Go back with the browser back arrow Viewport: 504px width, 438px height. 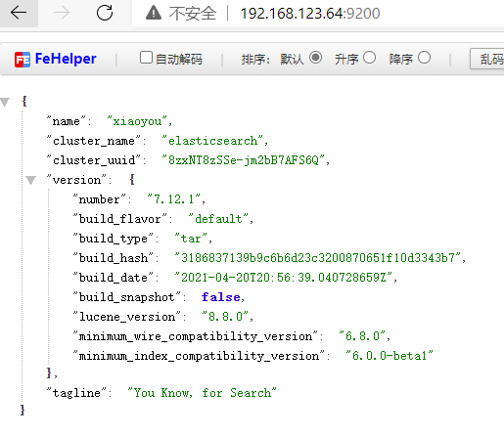coord(19,13)
